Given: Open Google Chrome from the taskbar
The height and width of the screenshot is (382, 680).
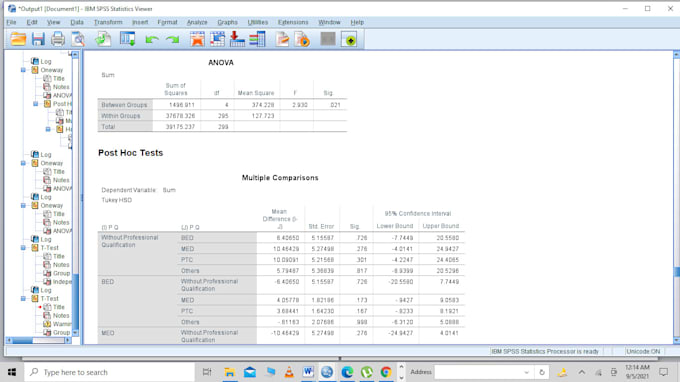Looking at the screenshot, I should (386, 372).
